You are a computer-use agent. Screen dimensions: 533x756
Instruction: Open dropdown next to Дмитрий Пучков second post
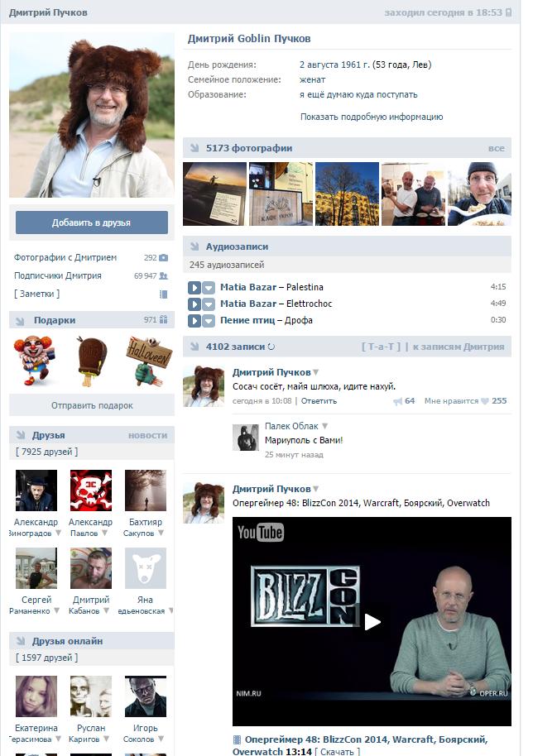(x=316, y=489)
